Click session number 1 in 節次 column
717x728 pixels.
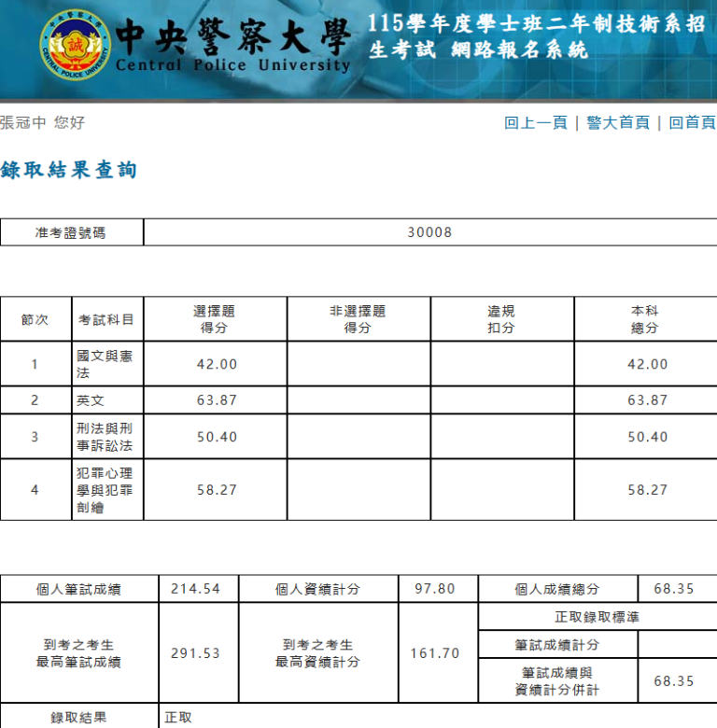tap(35, 364)
